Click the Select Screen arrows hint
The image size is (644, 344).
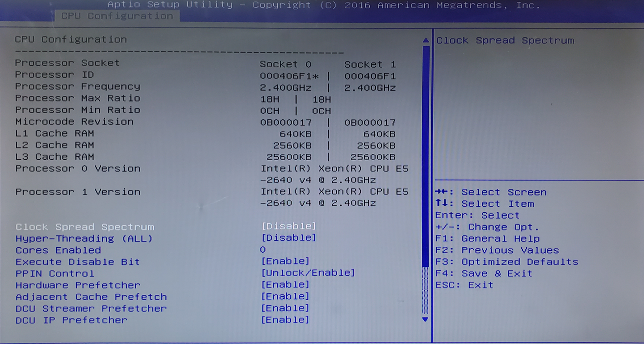491,192
